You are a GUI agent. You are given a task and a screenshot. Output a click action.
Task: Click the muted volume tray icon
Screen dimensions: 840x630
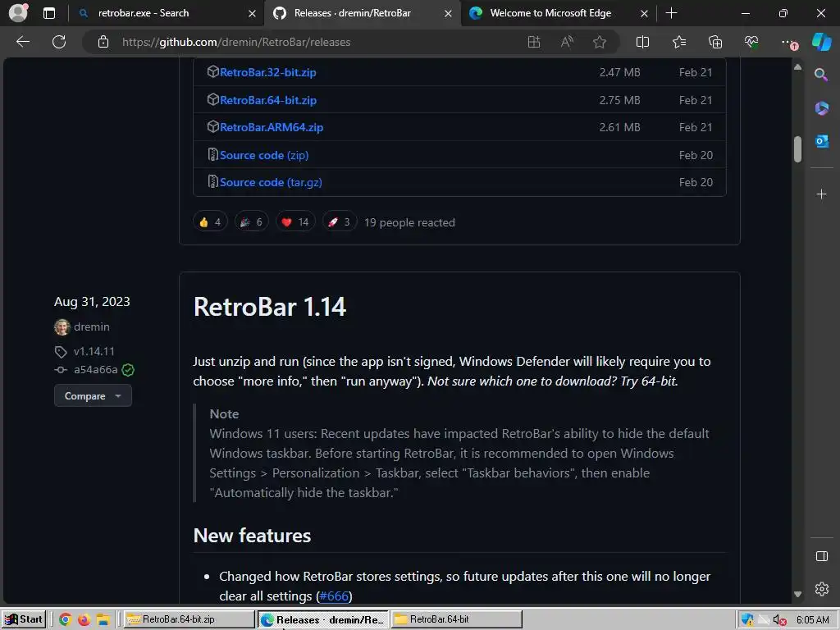pos(780,620)
